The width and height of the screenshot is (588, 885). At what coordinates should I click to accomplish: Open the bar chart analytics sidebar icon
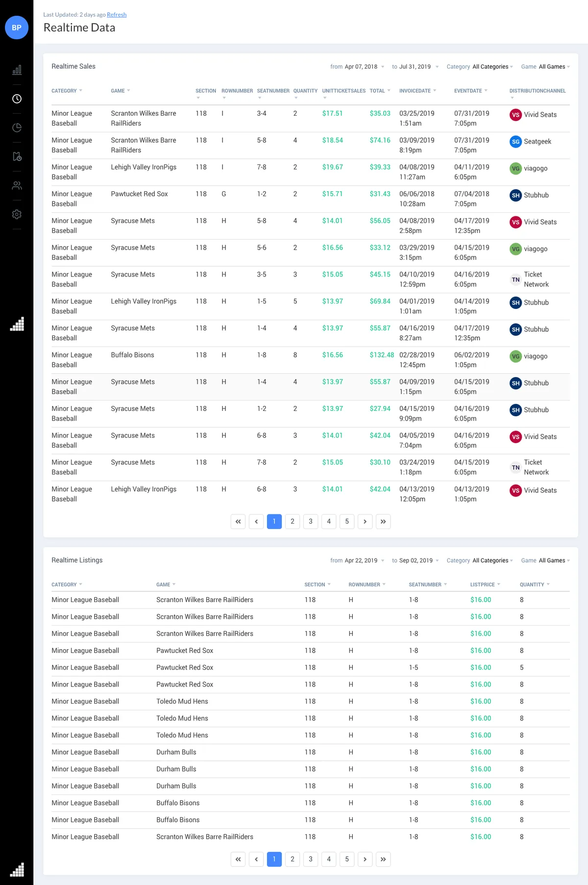[17, 70]
